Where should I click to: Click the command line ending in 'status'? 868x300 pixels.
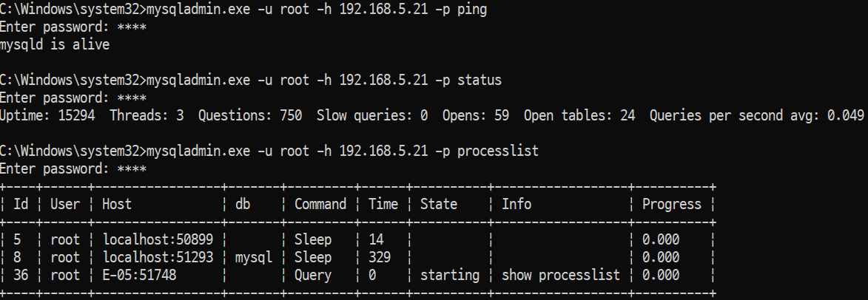(251, 80)
